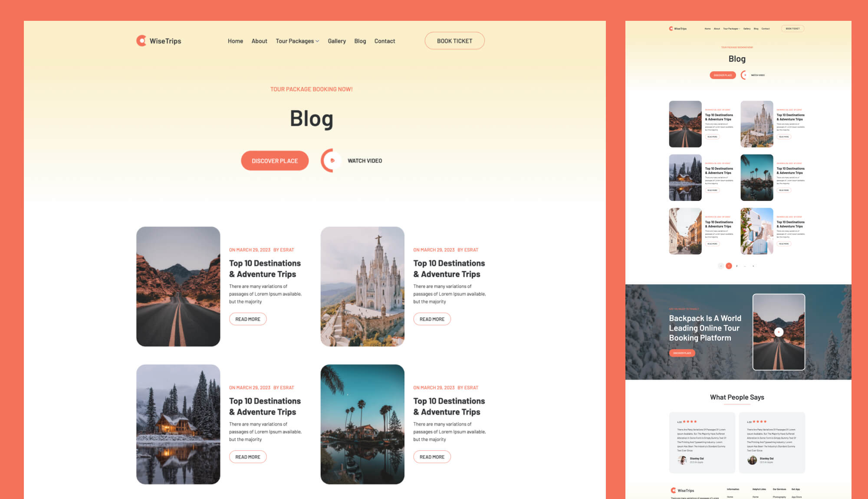Image resolution: width=868 pixels, height=499 pixels.
Task: Click READ MORE on the first blog post
Action: (x=247, y=319)
